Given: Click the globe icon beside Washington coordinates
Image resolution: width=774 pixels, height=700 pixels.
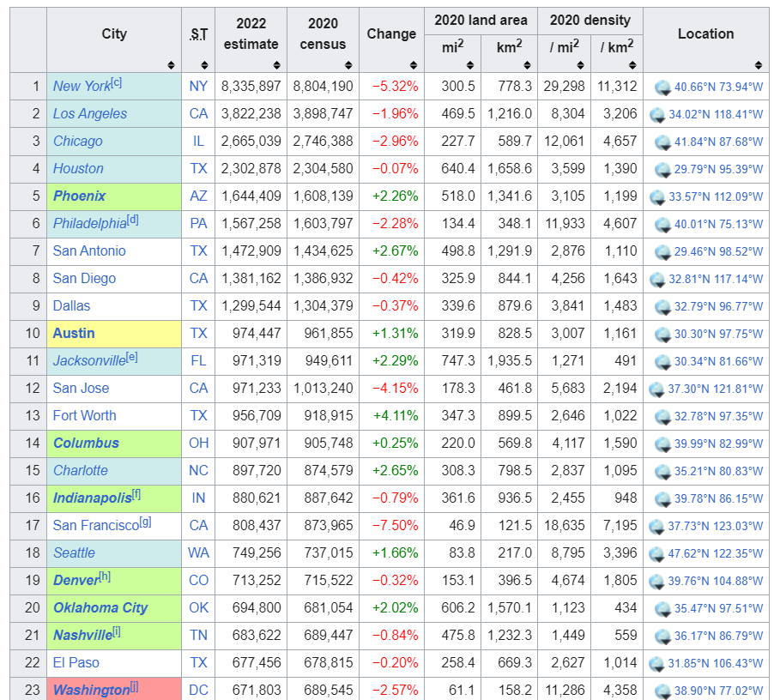Looking at the screenshot, I should point(662,691).
